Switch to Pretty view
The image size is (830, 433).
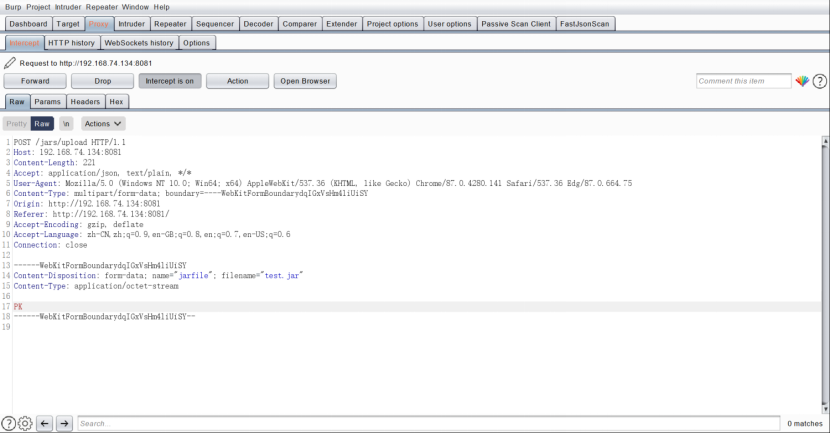click(16, 124)
